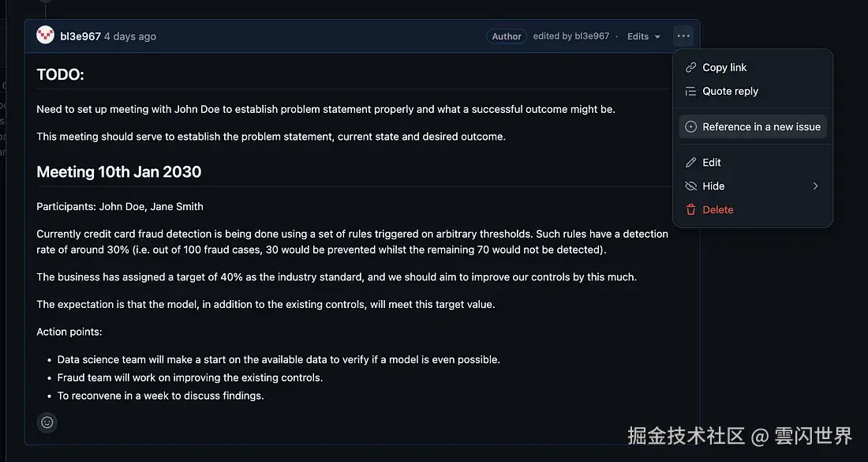Screen dimensions: 868x462
Task: Choose Quote reply menu item
Action: (x=730, y=91)
